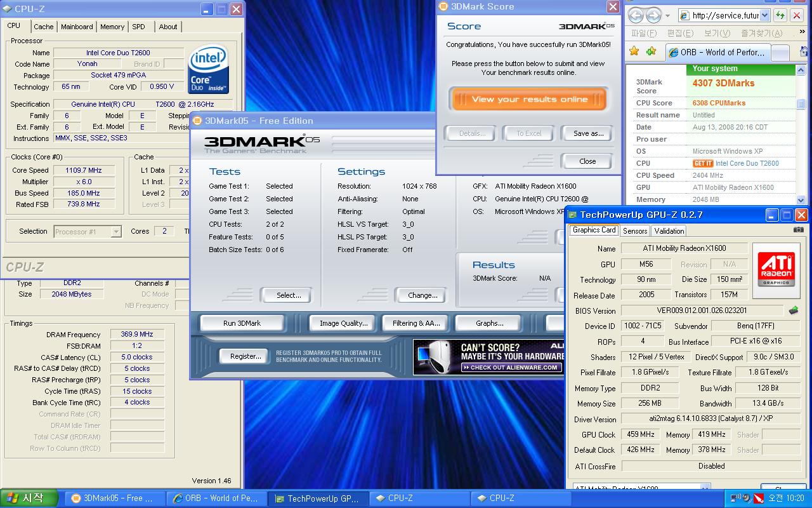Switch to the Cache tab in CPU-Z
812x508 pixels.
point(44,27)
